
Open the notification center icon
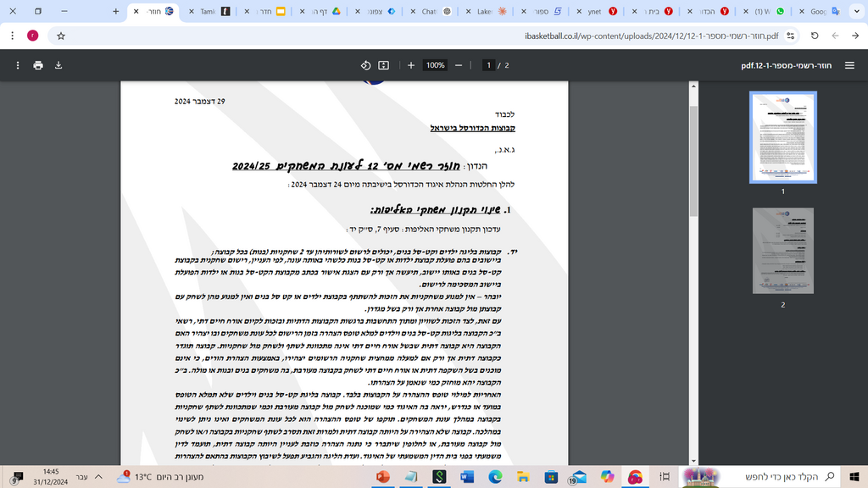tap(17, 477)
